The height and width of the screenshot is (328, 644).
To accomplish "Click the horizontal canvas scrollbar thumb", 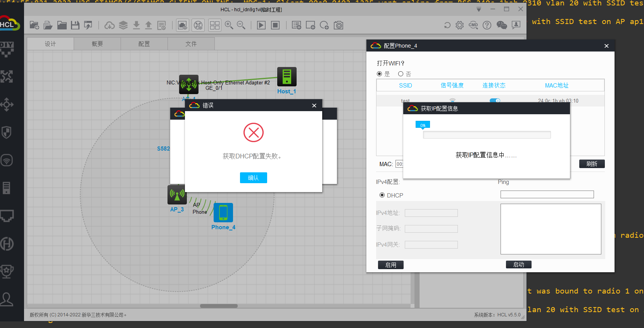I will click(219, 306).
